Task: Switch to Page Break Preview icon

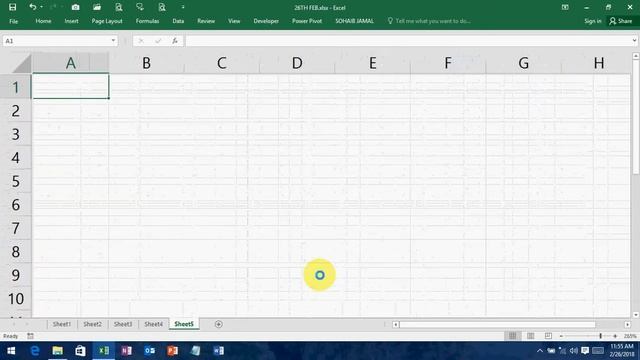Action: point(548,336)
